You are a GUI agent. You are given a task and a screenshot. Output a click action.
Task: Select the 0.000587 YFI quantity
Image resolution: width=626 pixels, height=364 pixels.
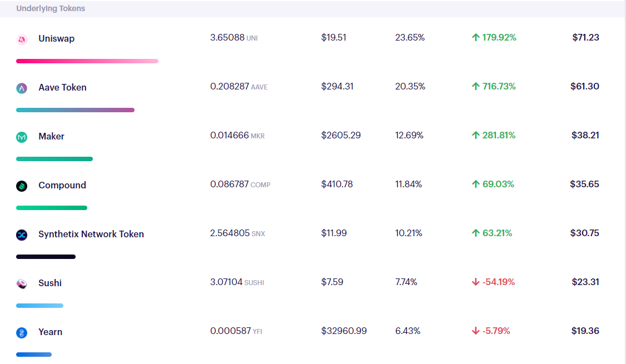pos(236,331)
